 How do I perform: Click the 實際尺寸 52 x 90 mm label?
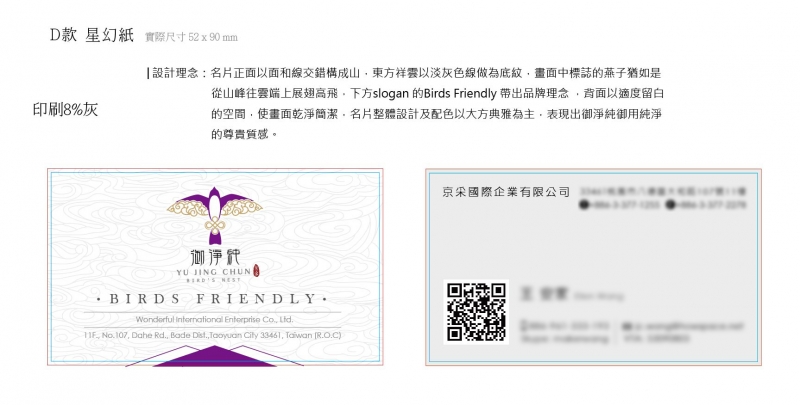(191, 37)
